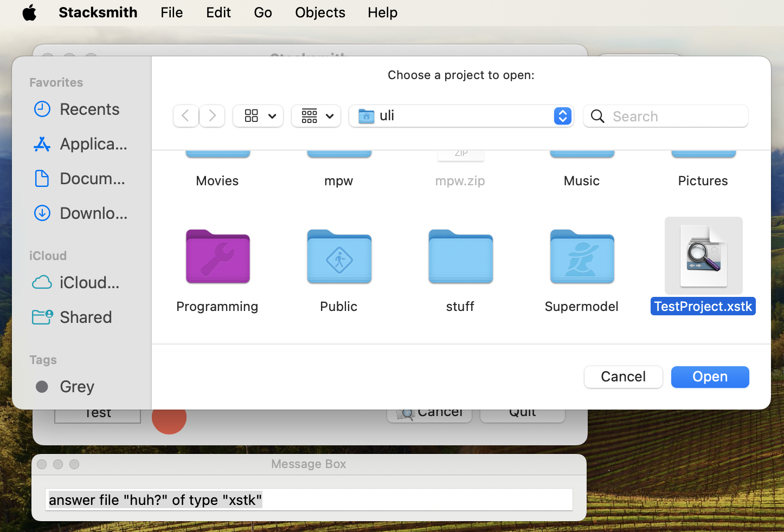Click Cancel in the open dialog
This screenshot has height=532, width=784.
[x=624, y=377]
